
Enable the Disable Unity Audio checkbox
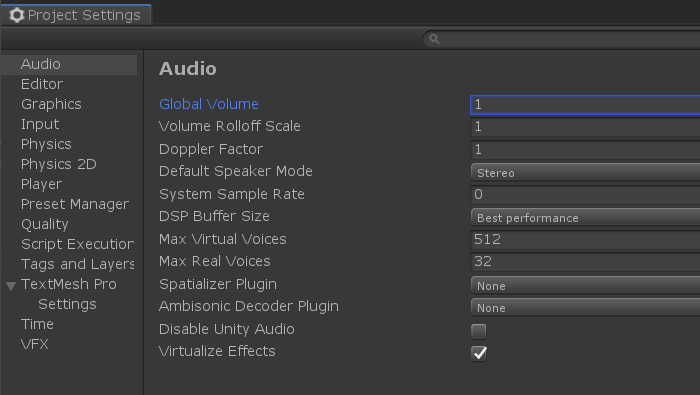[x=479, y=331]
